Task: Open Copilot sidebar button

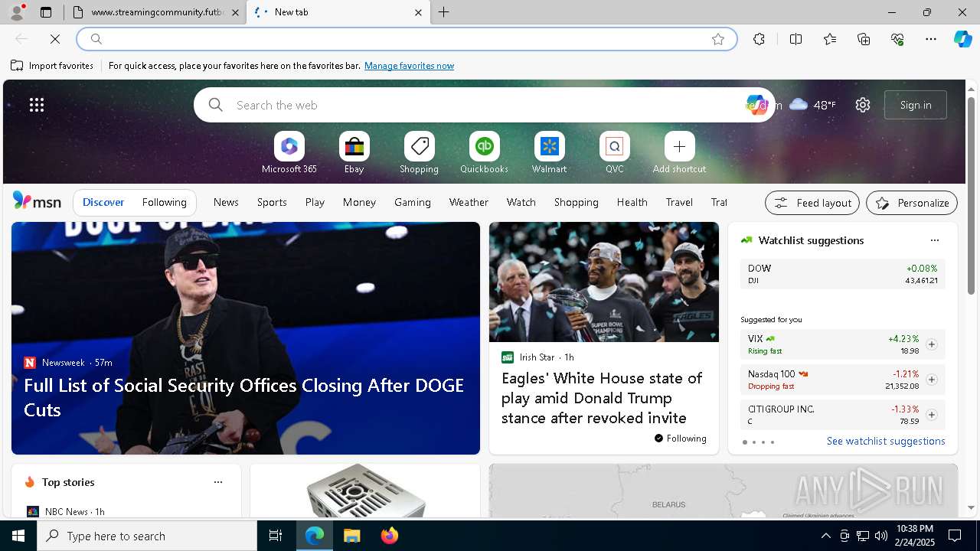Action: [x=963, y=39]
